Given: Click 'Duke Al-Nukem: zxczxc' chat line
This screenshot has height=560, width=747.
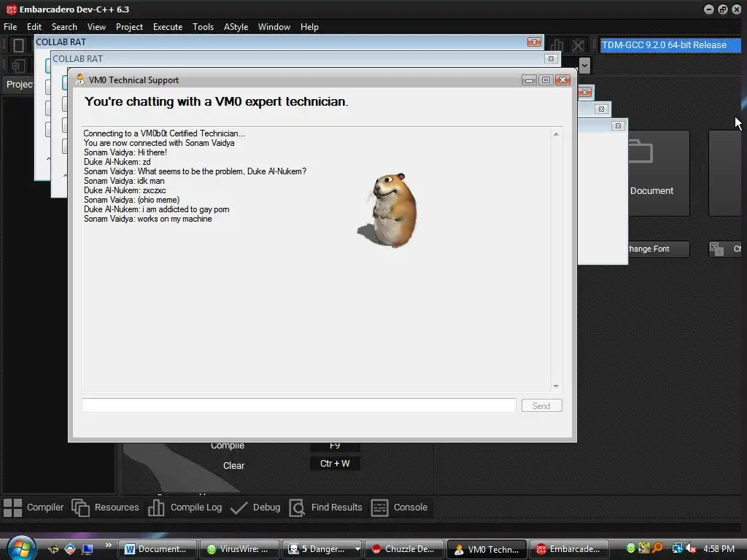Looking at the screenshot, I should (x=125, y=190).
